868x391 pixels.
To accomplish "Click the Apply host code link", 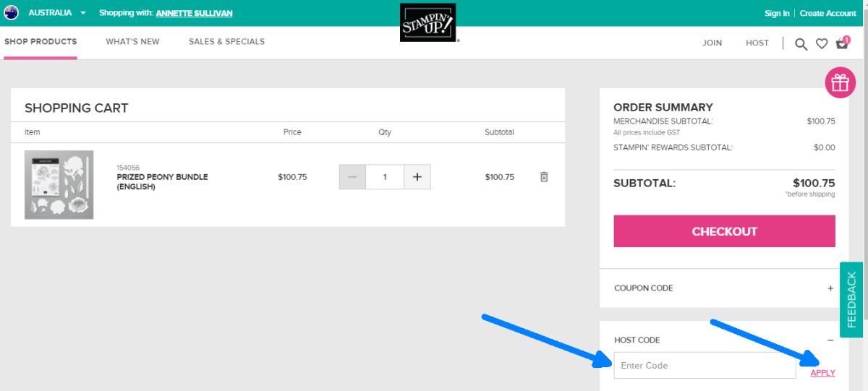I will [822, 373].
